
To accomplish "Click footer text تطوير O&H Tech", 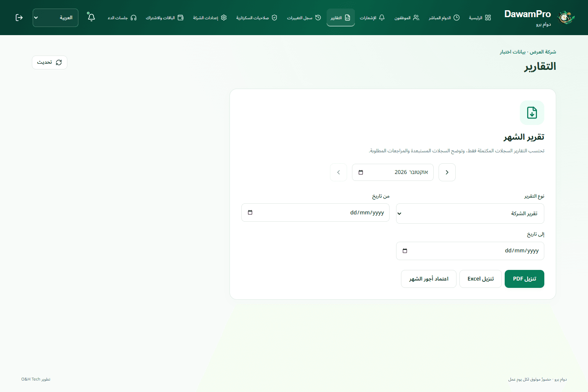I will point(36,379).
